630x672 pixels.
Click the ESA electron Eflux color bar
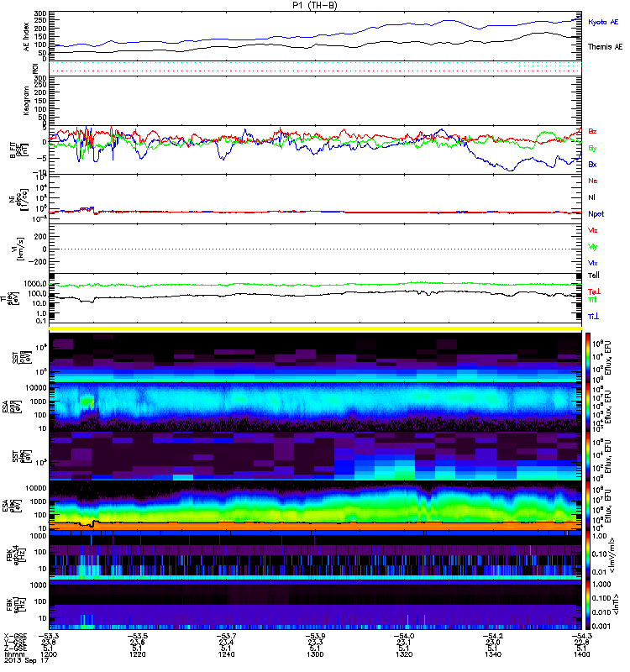pyautogui.click(x=588, y=507)
